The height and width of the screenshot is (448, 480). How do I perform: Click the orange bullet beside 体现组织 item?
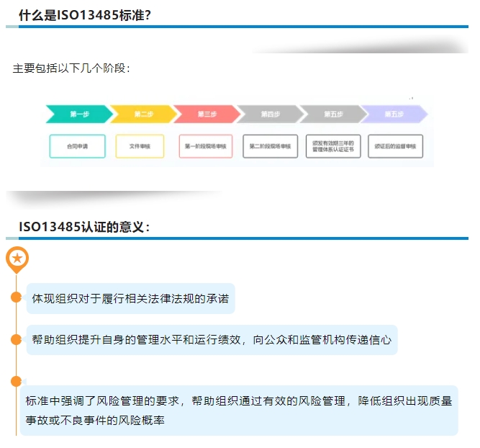point(16,298)
